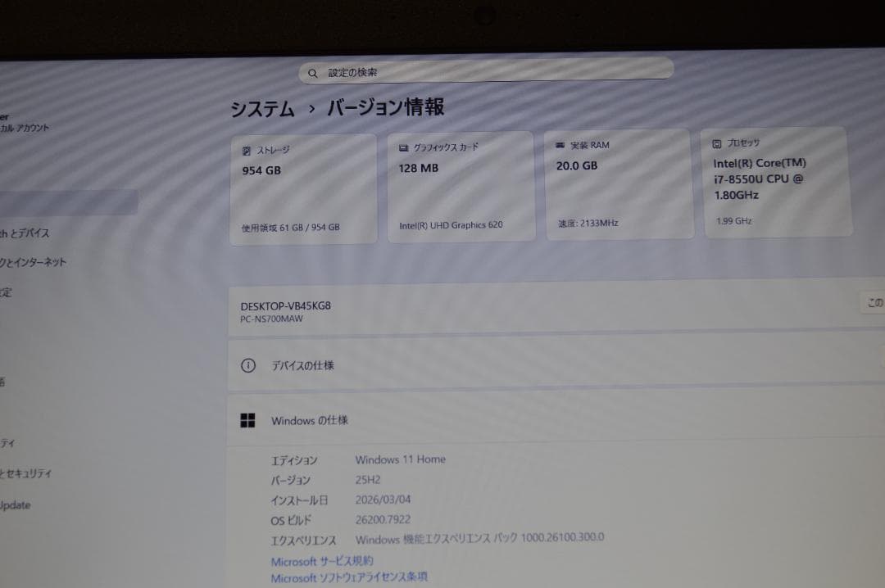Click the rename PC button on the right
Image resolution: width=885 pixels, height=588 pixels.
coord(874,302)
